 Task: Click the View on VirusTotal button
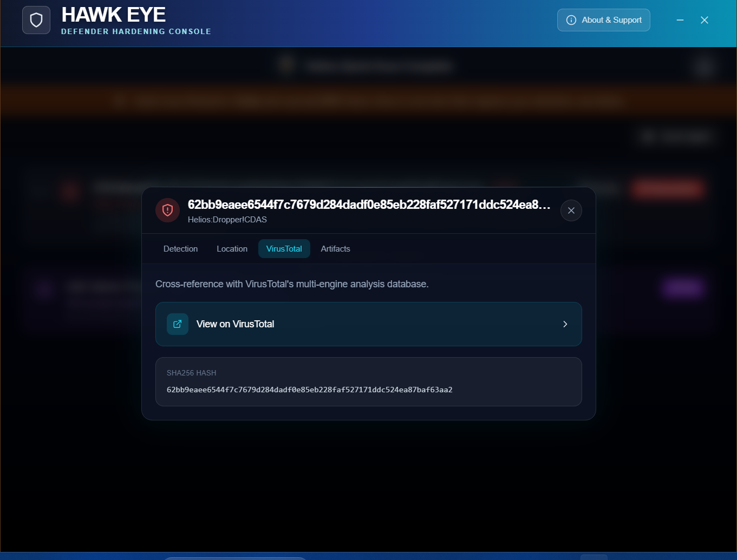coord(369,324)
